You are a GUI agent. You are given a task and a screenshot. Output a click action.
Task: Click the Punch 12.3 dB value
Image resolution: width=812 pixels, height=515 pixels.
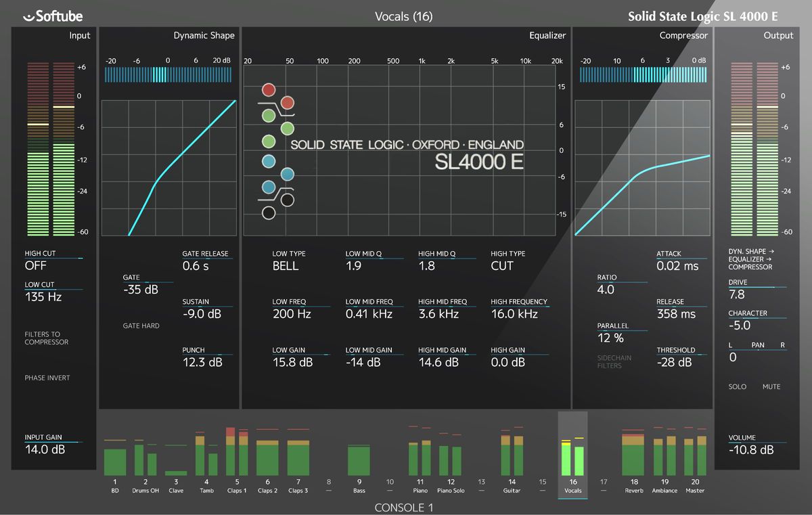[202, 362]
